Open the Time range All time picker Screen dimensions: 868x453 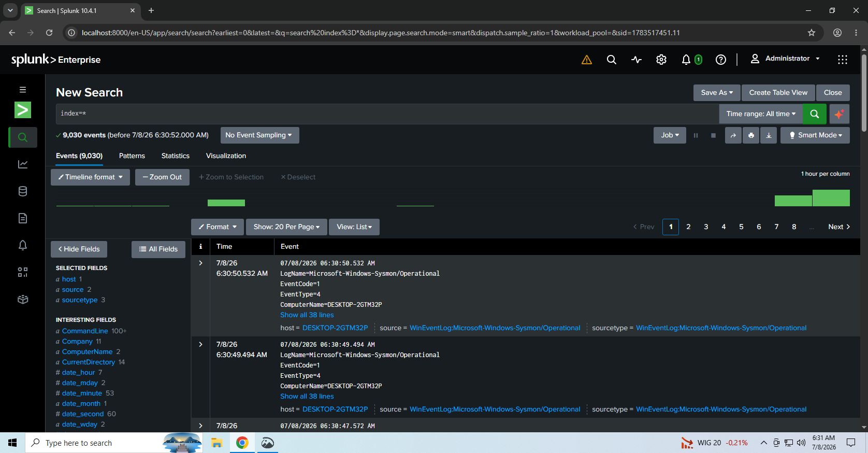[x=761, y=114]
